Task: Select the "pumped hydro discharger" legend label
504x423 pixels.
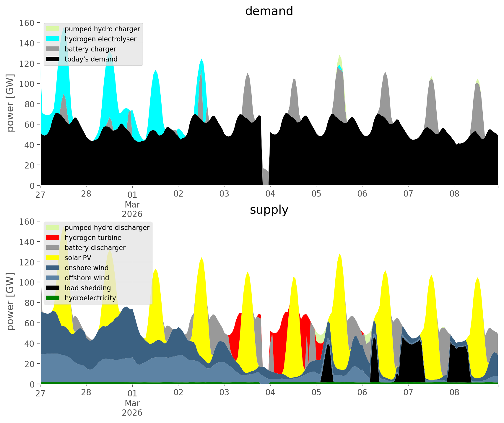Action: click(x=107, y=228)
